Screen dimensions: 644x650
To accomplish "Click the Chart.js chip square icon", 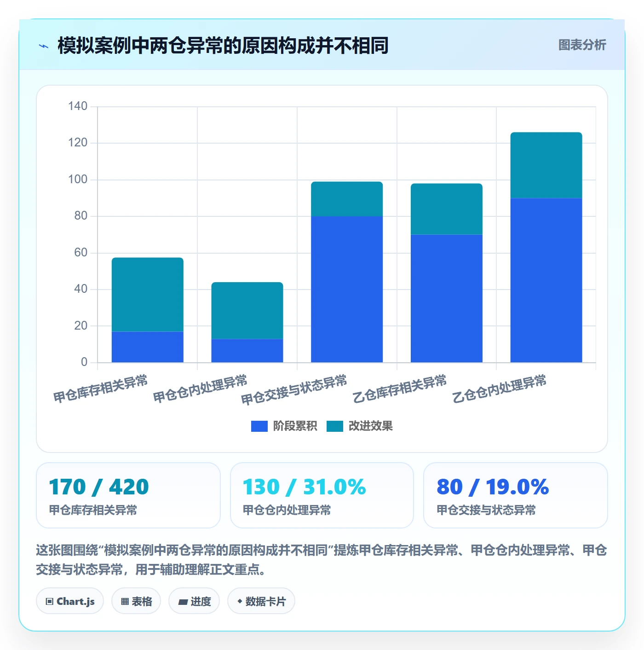I will click(x=50, y=601).
